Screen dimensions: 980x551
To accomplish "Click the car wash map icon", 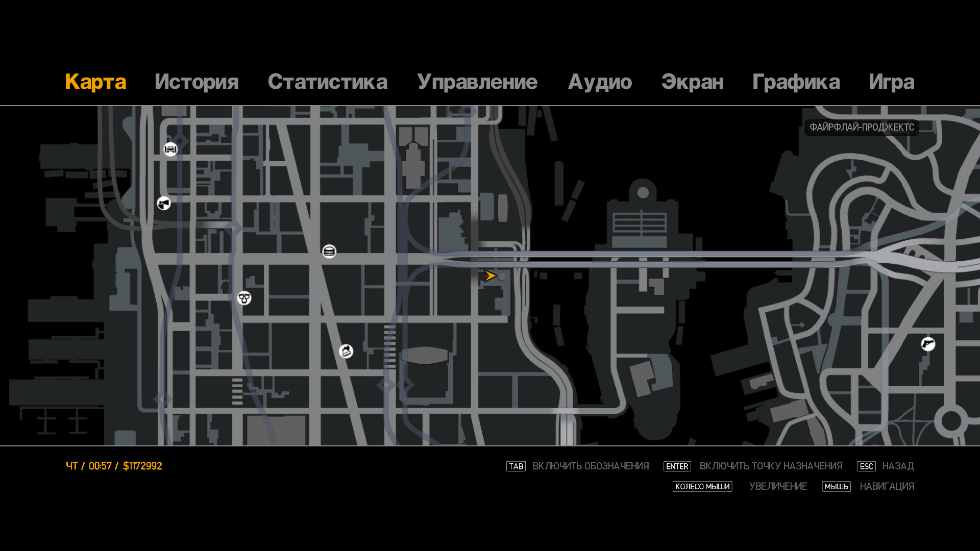I will tap(170, 149).
